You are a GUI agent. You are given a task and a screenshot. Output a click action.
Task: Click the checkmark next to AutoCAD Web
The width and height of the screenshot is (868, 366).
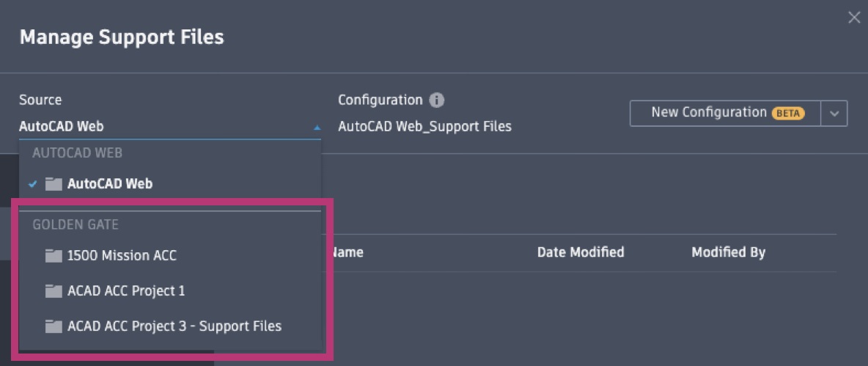coord(33,183)
